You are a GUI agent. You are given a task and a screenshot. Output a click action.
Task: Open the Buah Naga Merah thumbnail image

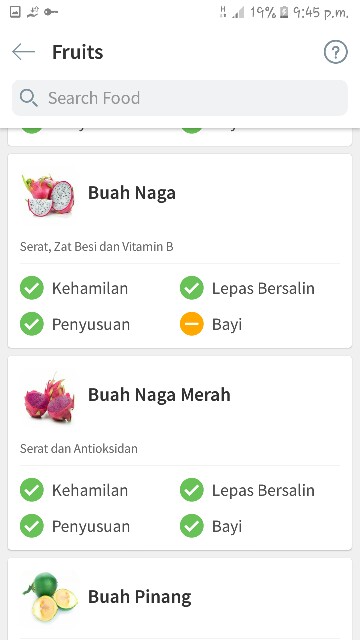tap(49, 398)
